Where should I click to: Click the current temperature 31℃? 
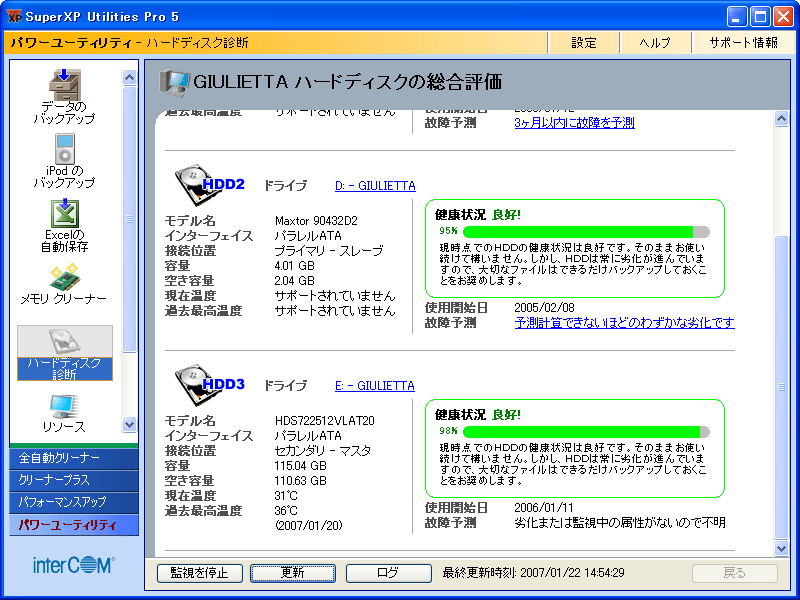point(286,496)
